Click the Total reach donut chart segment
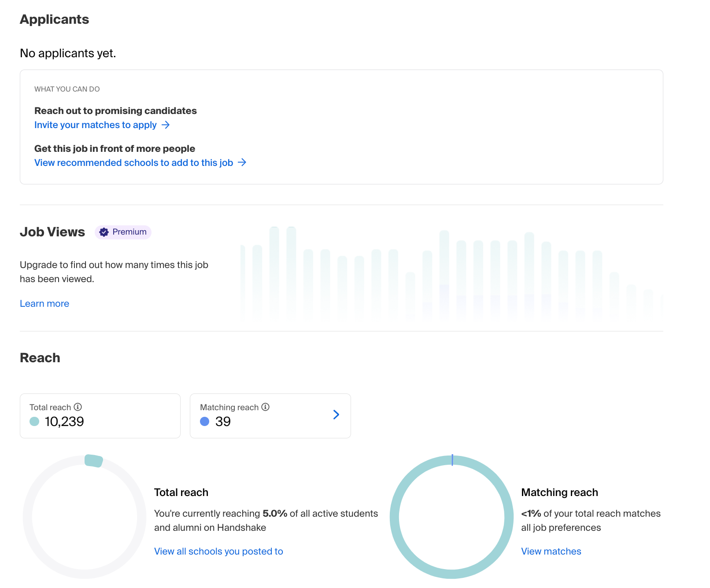 click(92, 461)
